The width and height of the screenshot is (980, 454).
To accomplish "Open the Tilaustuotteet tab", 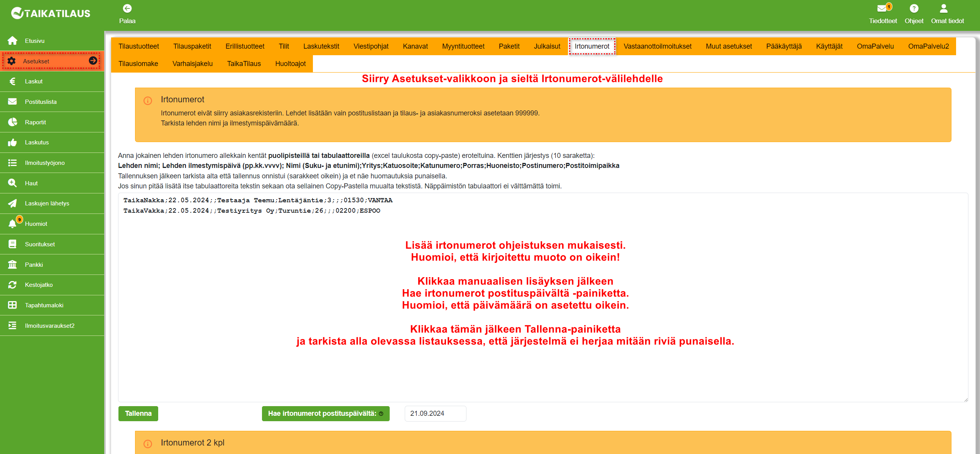I will tap(139, 46).
